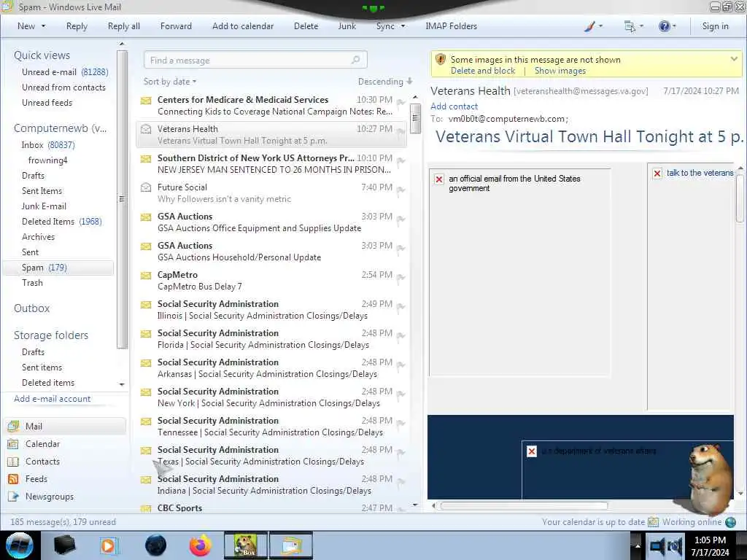Click the opened envelope icon of Future Social
This screenshot has width=747, height=560.
(146, 187)
